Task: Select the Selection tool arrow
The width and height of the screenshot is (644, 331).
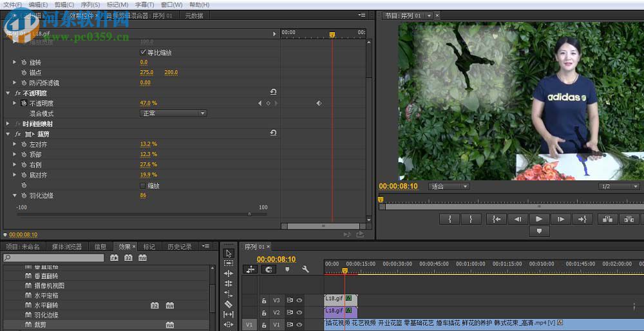Action: [229, 253]
